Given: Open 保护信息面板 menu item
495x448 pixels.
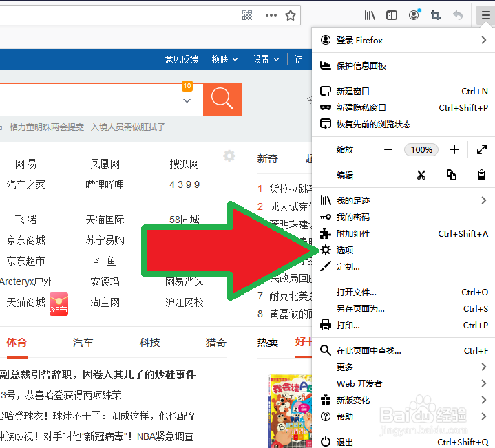Looking at the screenshot, I should [x=403, y=65].
